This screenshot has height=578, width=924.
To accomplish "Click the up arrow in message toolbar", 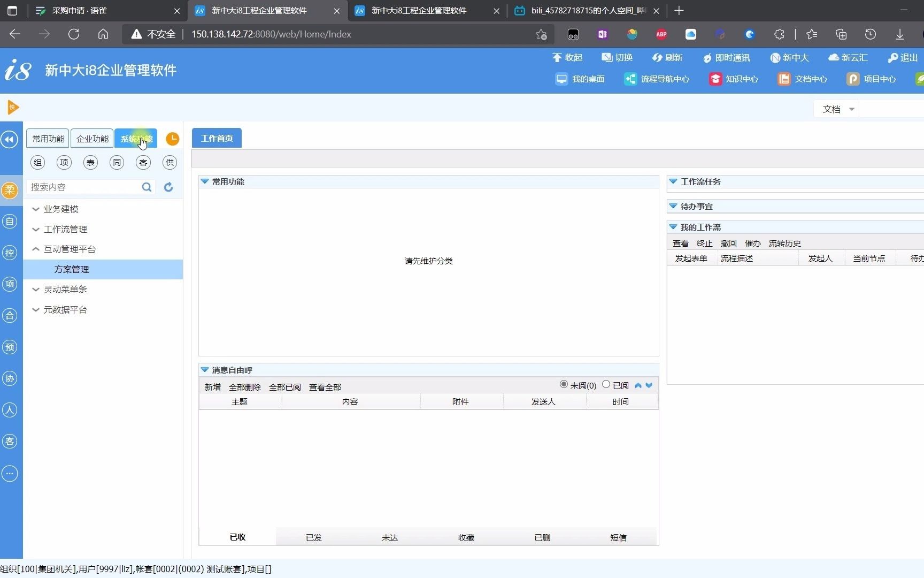I will tap(638, 385).
